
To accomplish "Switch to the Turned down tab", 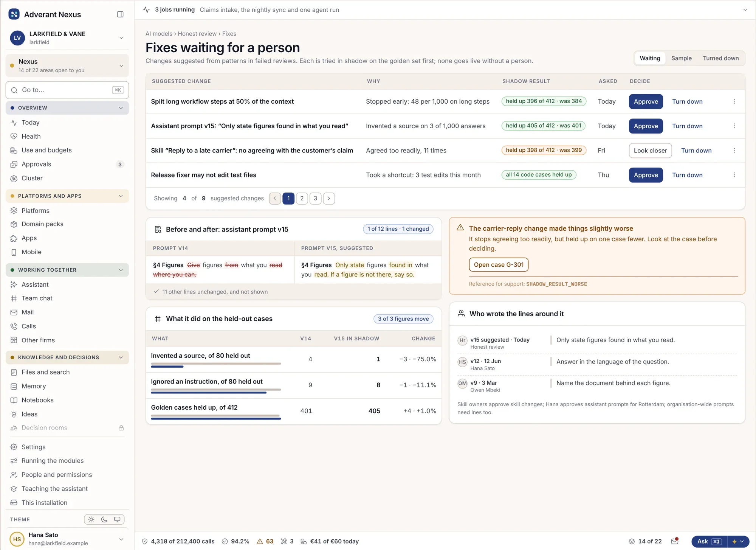I will point(720,58).
